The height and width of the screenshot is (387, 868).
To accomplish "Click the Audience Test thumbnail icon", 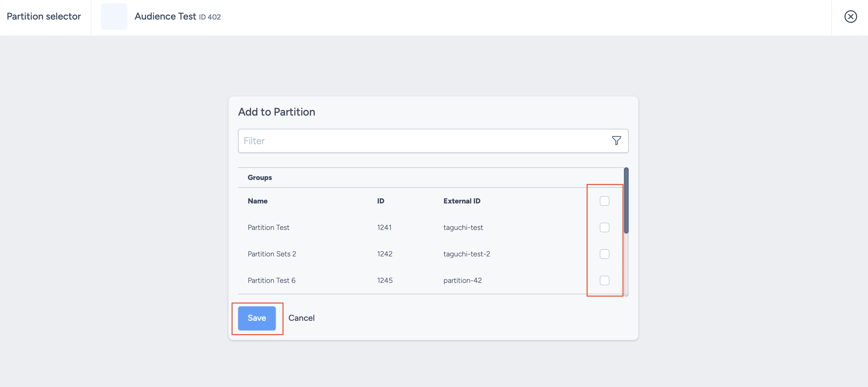I will (114, 17).
